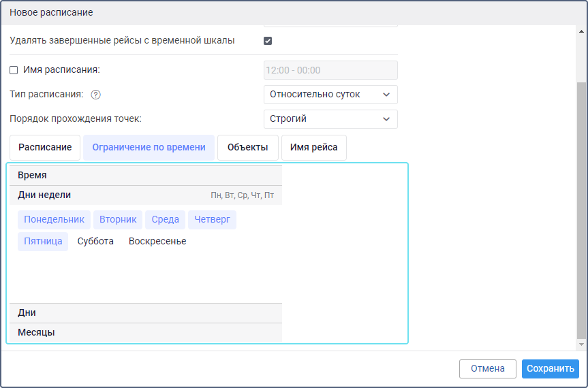588x388 pixels.
Task: Expand the Дни section
Action: point(146,312)
